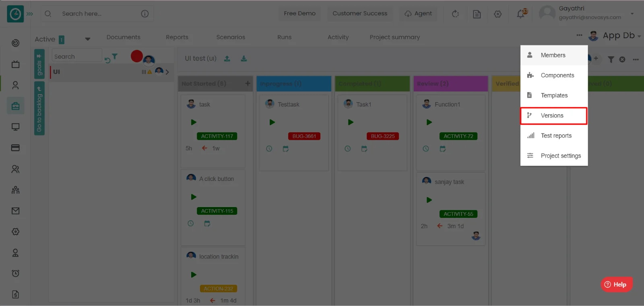This screenshot has height=306, width=644.
Task: Click the app clock logo
Action: [x=15, y=14]
